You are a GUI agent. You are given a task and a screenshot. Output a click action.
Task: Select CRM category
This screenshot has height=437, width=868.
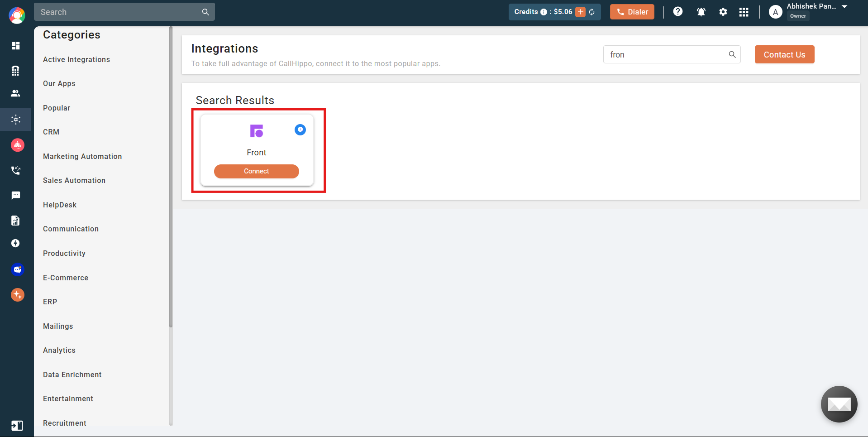pos(51,132)
